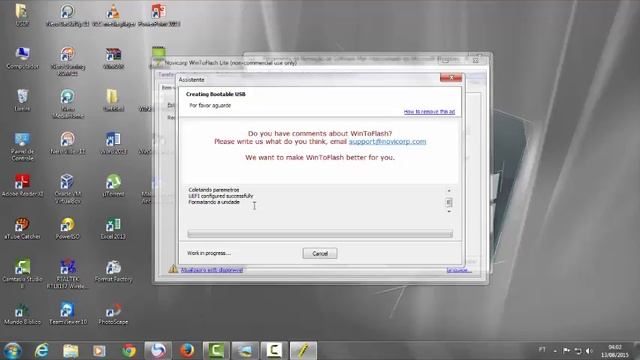Open the Windows Start menu
Viewport: 640px width, 360px height.
[x=13, y=351]
